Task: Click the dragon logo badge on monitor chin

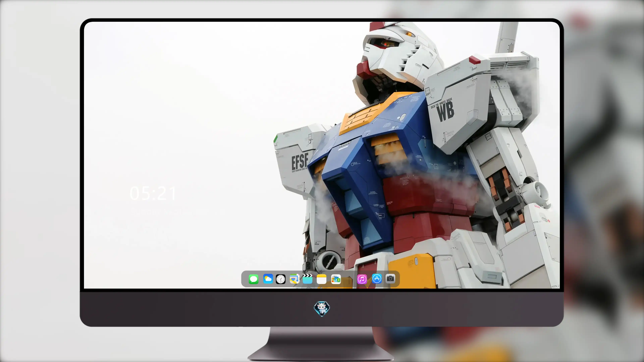Action: pos(322,309)
